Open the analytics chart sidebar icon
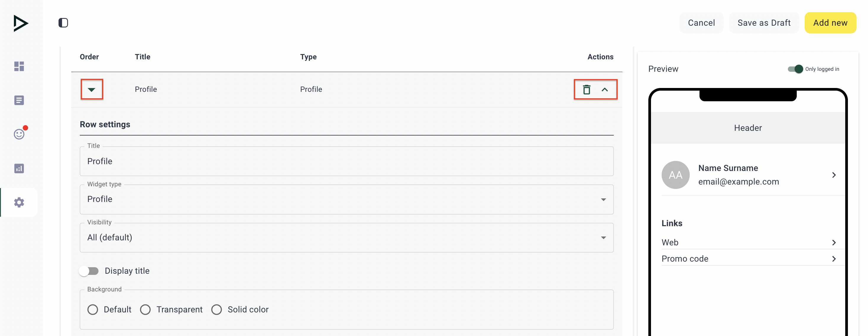Image resolution: width=868 pixels, height=336 pixels. tap(19, 168)
